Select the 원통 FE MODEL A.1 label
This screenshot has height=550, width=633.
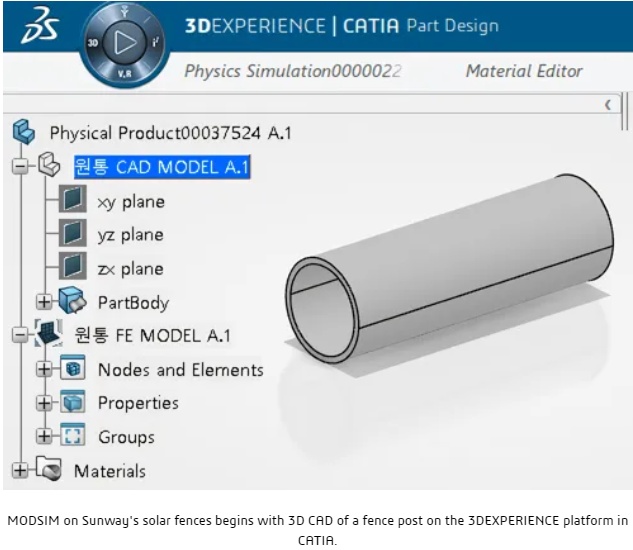click(153, 336)
